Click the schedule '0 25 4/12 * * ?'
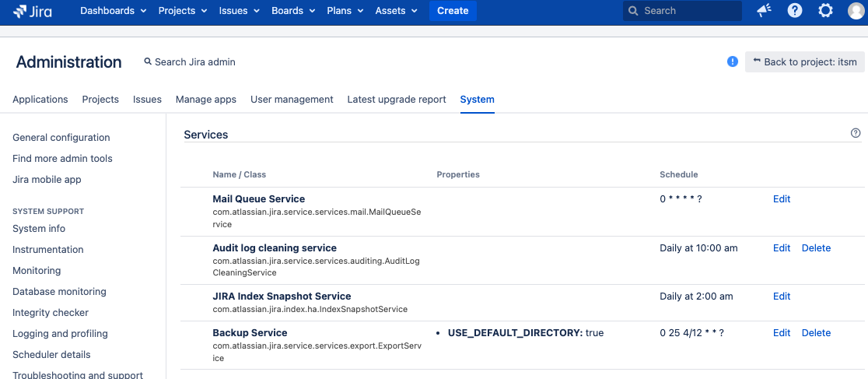The height and width of the screenshot is (379, 868). coord(692,333)
